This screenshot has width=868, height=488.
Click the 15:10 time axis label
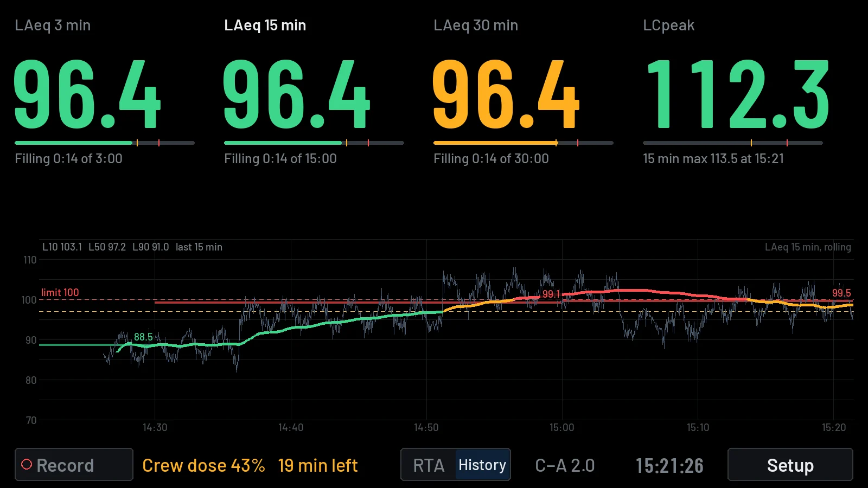tap(698, 428)
